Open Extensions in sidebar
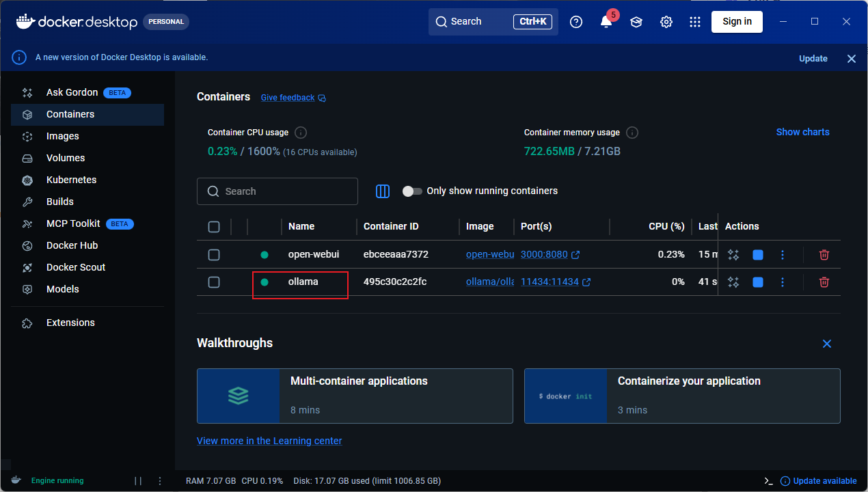Image resolution: width=868 pixels, height=492 pixels. pyautogui.click(x=87, y=323)
